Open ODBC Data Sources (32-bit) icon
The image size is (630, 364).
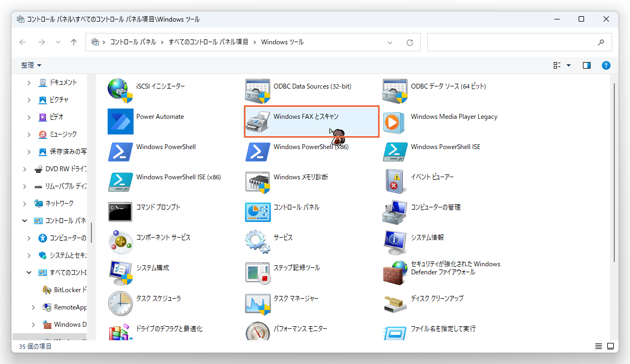pos(257,91)
